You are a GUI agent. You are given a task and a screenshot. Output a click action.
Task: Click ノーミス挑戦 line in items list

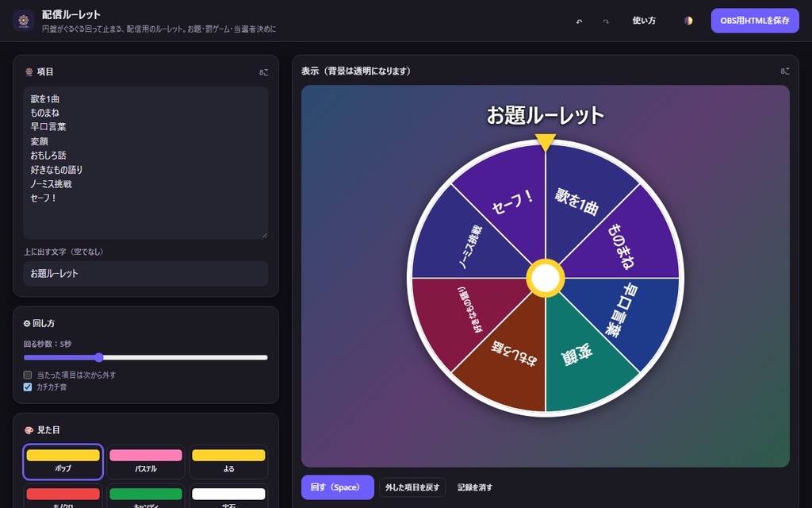[x=51, y=183]
